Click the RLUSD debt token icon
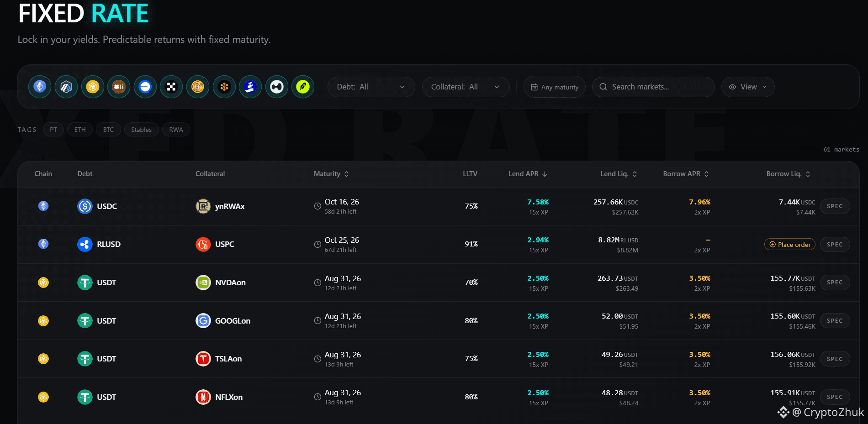 (85, 244)
